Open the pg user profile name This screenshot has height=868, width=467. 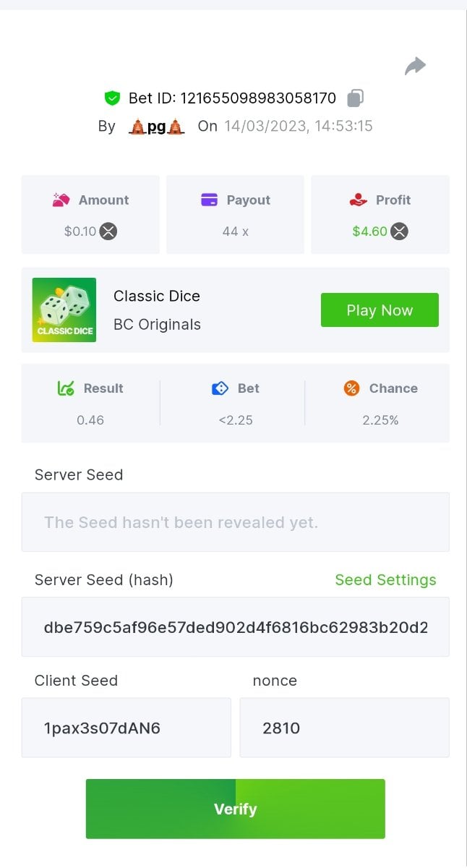click(x=157, y=127)
